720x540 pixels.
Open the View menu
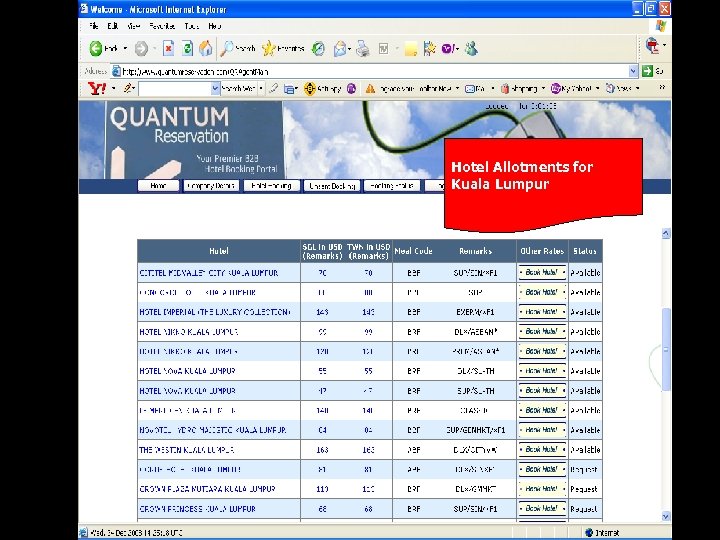(134, 26)
